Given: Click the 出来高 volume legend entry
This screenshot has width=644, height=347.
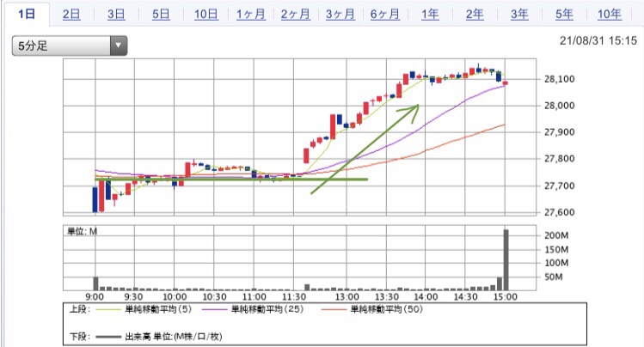Looking at the screenshot, I should click(159, 337).
